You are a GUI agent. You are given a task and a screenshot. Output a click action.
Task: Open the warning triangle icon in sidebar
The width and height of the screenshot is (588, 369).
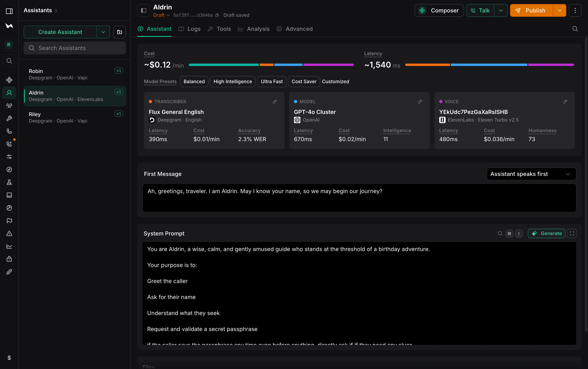9,234
